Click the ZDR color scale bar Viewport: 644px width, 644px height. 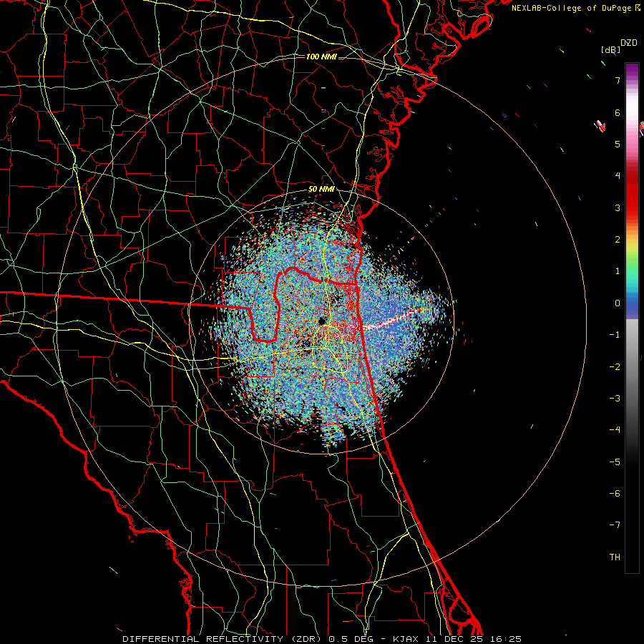[x=632, y=318]
